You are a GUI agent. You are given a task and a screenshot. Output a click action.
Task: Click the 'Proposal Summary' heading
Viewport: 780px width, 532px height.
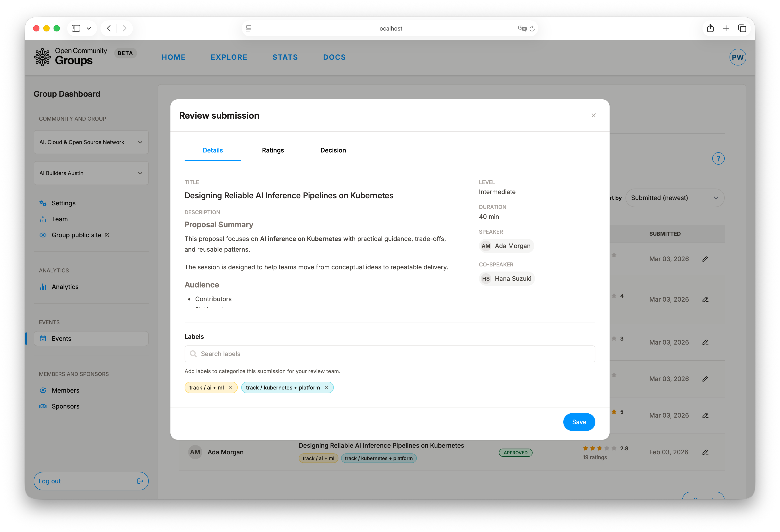pyautogui.click(x=219, y=225)
